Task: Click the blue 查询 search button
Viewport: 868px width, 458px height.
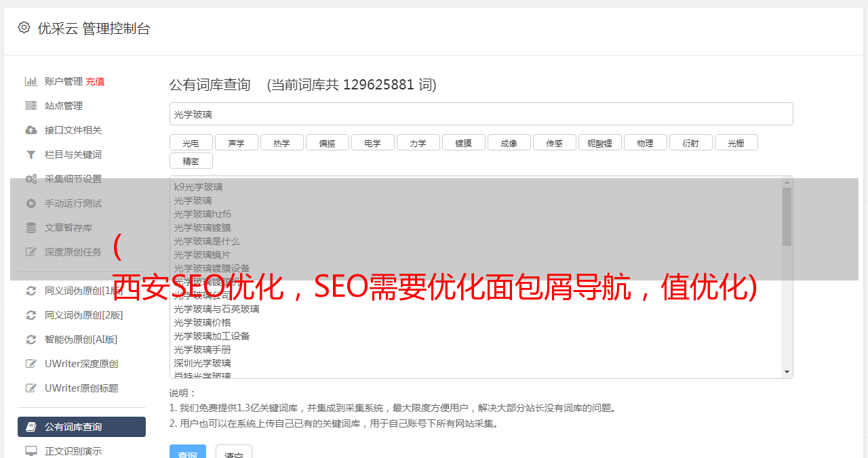Action: point(187,453)
